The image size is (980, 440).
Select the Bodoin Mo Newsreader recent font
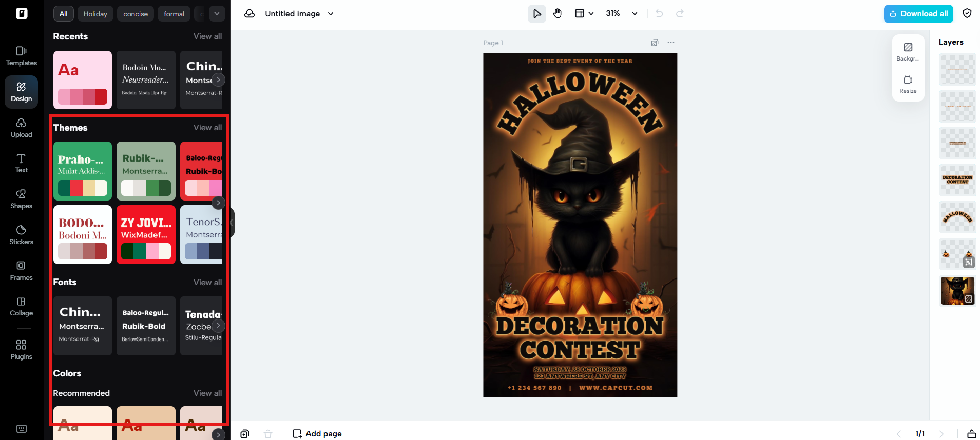click(x=146, y=80)
